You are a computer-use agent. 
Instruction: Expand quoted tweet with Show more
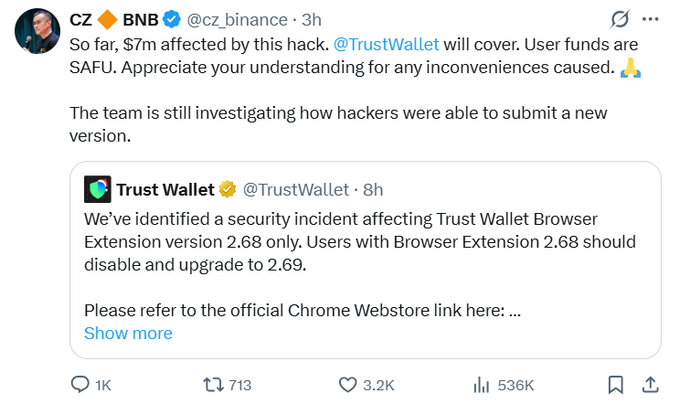(128, 333)
